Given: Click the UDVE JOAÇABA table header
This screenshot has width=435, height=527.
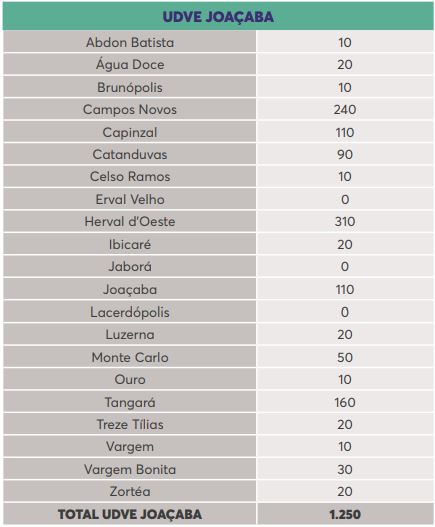Looking at the screenshot, I should (218, 16).
